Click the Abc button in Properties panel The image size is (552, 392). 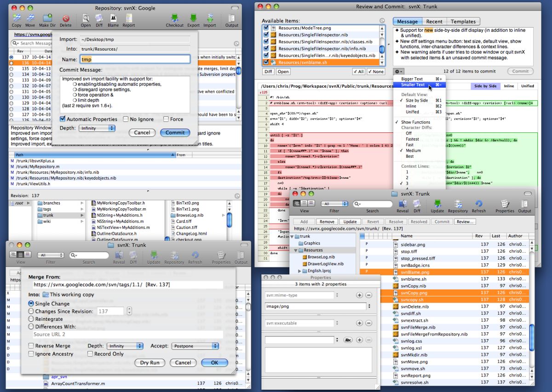[348, 340]
